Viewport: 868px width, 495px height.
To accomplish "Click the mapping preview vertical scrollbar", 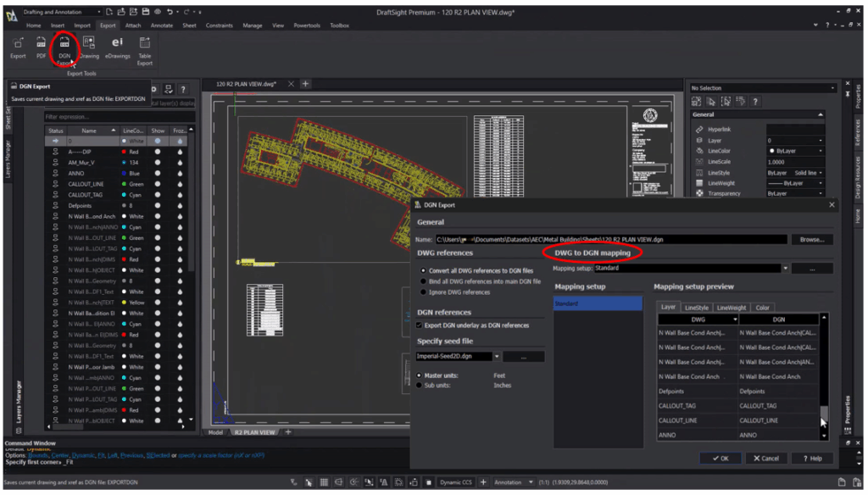I will tap(824, 376).
